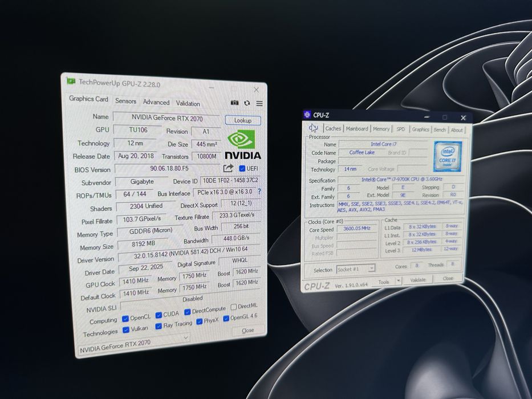Open the GPU selection dropdown in GPU-Z

[135, 344]
